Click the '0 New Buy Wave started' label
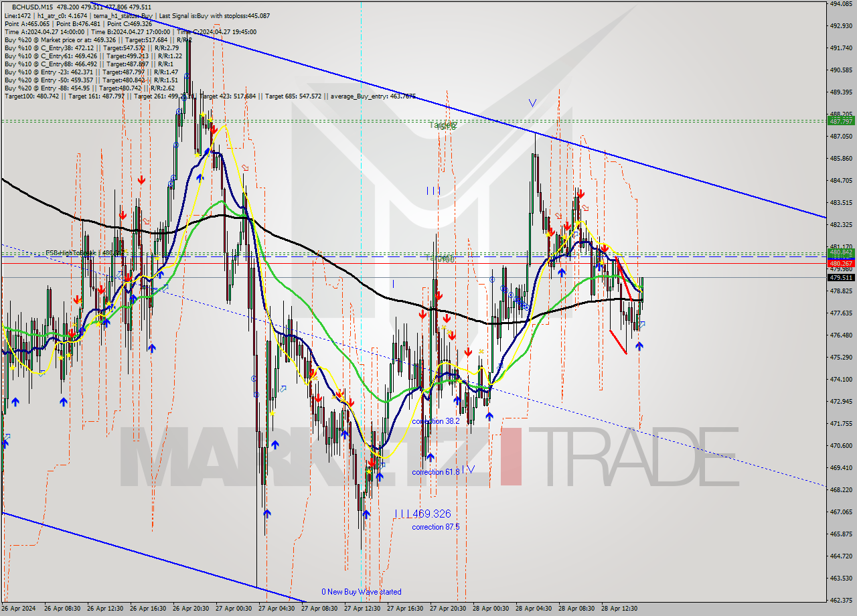 (362, 591)
